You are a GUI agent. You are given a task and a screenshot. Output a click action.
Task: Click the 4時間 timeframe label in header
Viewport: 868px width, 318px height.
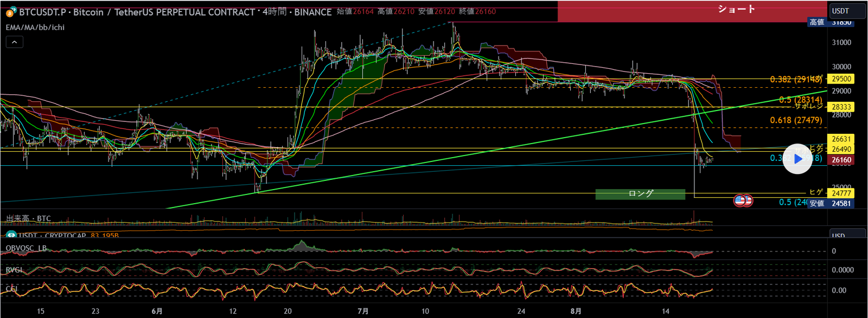(x=275, y=12)
